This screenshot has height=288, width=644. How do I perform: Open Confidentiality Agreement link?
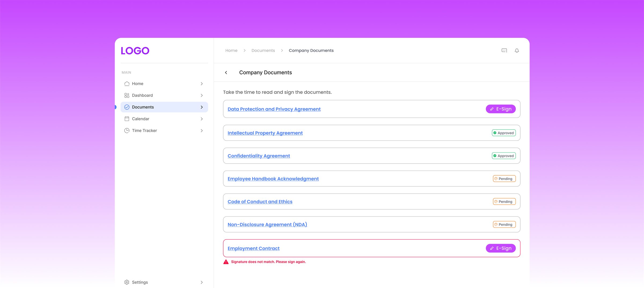[259, 156]
